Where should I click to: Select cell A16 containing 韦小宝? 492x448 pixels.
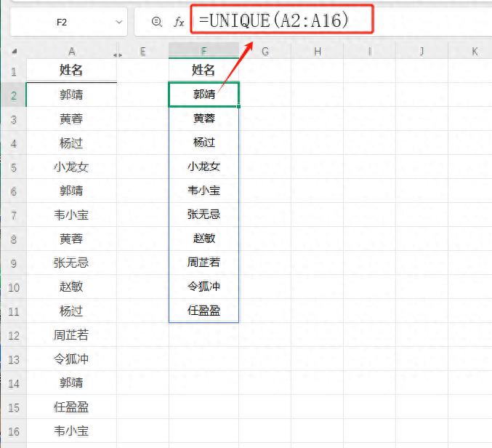tap(71, 431)
